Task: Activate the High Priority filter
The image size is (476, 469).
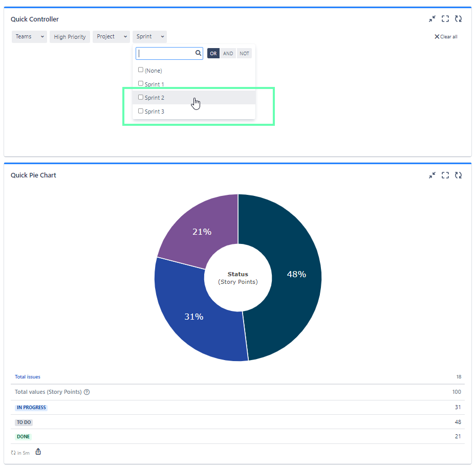Action: point(70,36)
